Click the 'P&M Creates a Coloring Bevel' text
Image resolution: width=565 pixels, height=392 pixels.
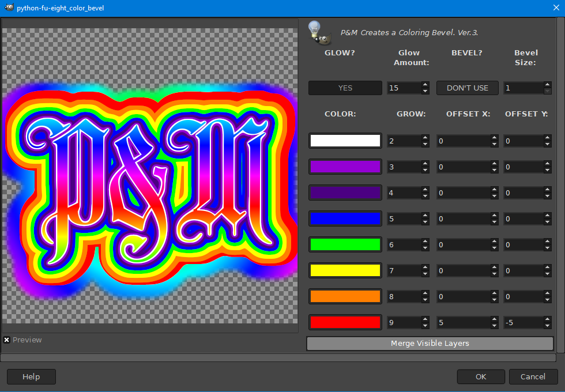[x=409, y=33]
